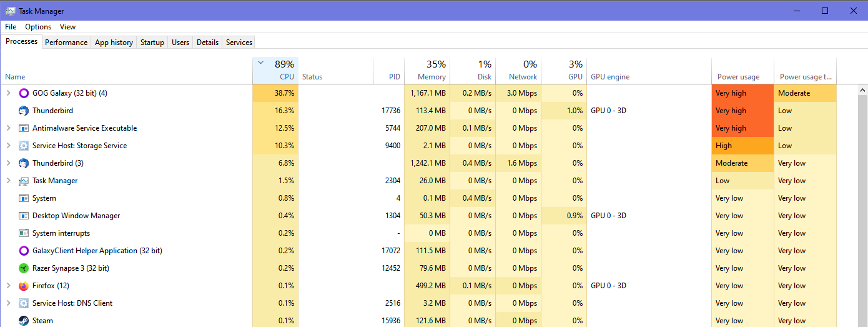
Task: Select the Firefox process icon
Action: [24, 286]
